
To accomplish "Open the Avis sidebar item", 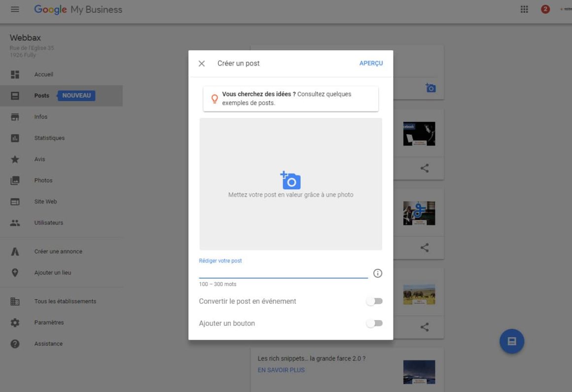I will pyautogui.click(x=39, y=159).
